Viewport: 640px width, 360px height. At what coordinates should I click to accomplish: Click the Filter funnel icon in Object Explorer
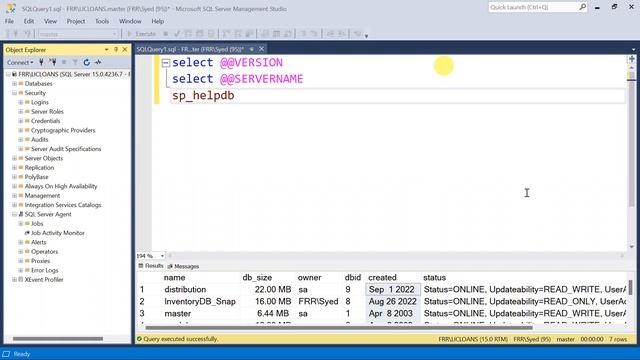pos(75,62)
